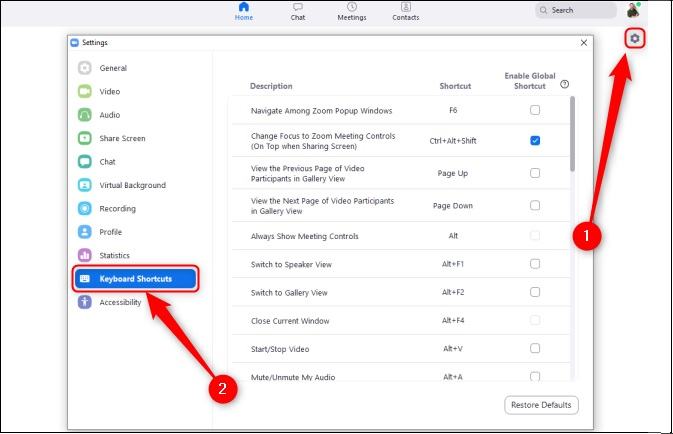Open the Recording settings tab
This screenshot has height=434, width=673.
tap(136, 208)
